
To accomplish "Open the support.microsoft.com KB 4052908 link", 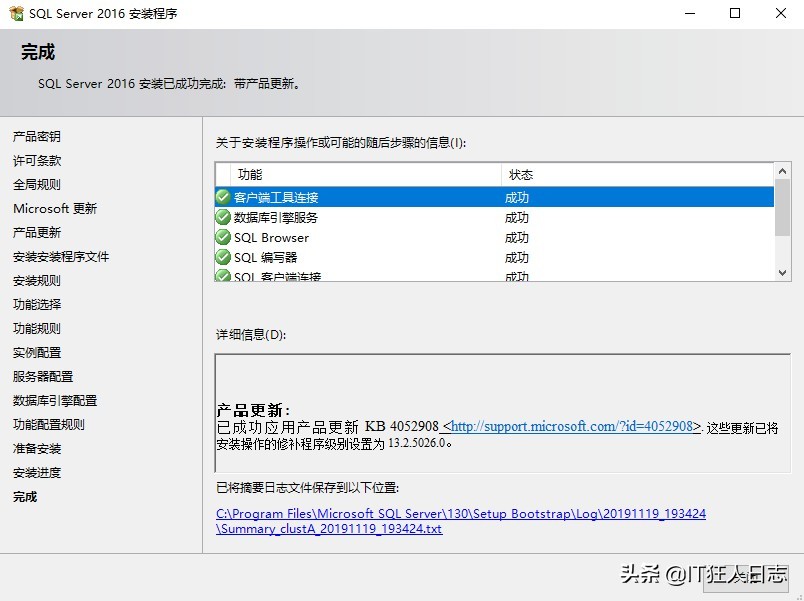I will [x=572, y=426].
